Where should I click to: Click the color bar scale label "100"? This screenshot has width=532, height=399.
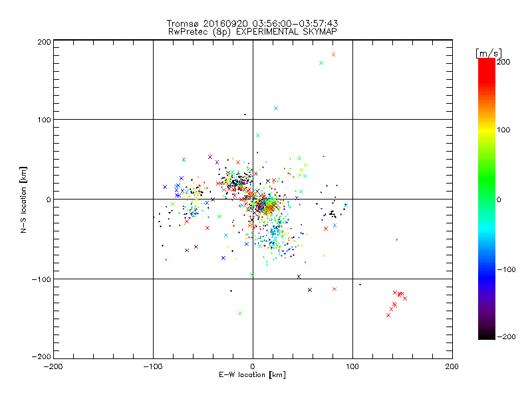[x=503, y=130]
